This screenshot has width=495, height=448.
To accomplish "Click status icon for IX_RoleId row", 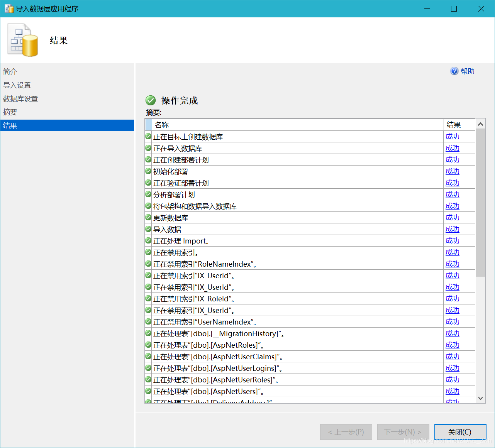I will [148, 298].
